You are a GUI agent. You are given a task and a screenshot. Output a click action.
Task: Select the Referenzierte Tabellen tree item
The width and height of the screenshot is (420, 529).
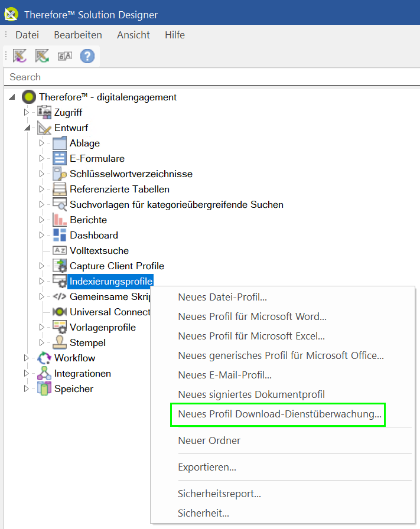pyautogui.click(x=119, y=190)
